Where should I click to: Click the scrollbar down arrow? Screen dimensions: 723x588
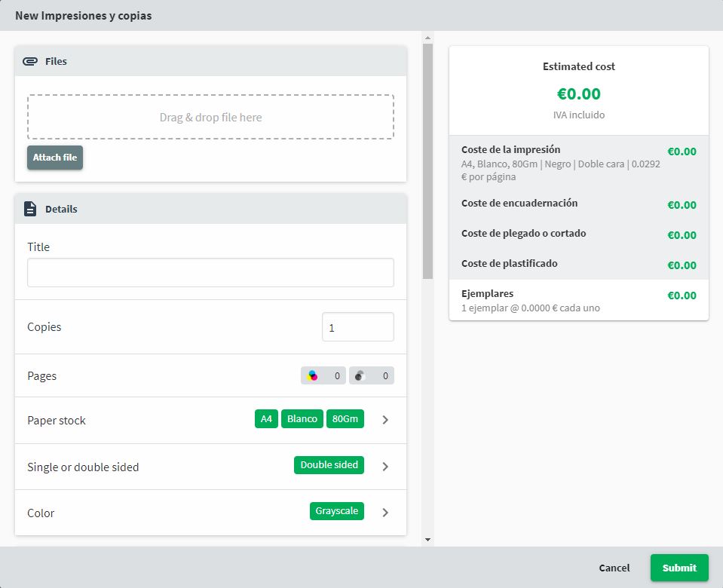pos(428,540)
